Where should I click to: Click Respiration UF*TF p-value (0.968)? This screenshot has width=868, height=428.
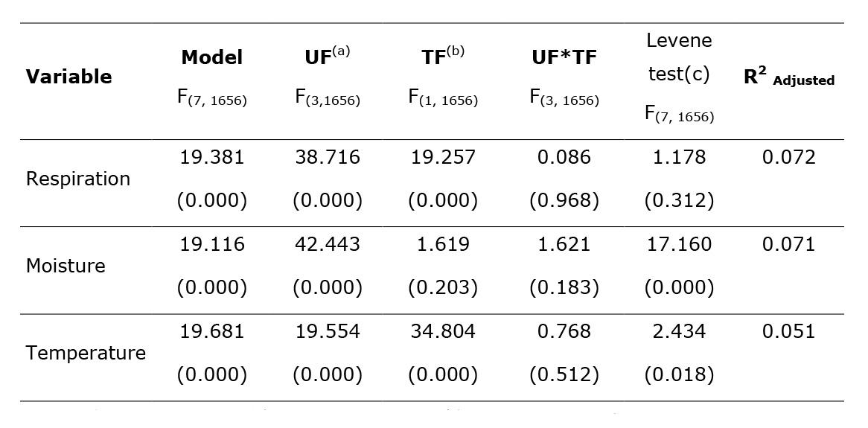[564, 201]
